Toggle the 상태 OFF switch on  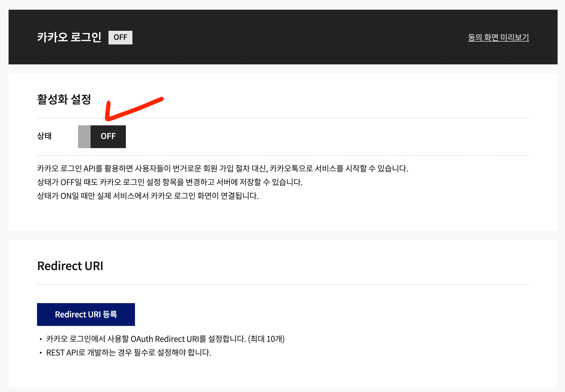tap(102, 136)
